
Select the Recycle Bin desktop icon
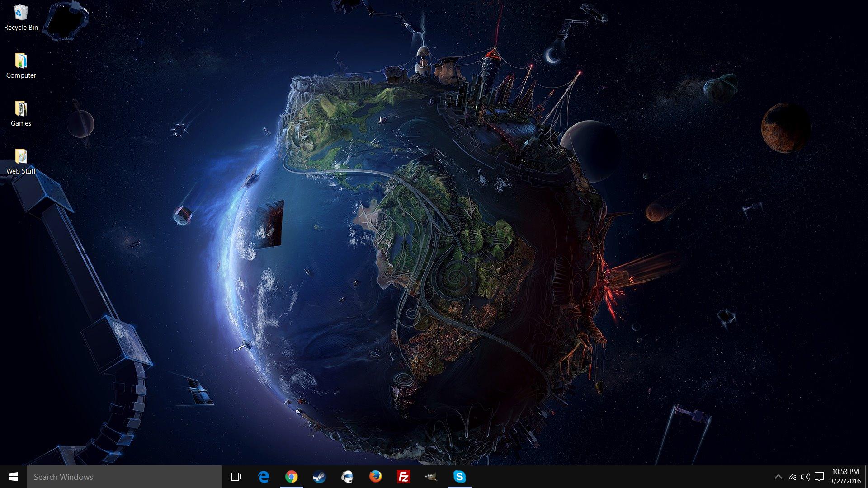[21, 18]
